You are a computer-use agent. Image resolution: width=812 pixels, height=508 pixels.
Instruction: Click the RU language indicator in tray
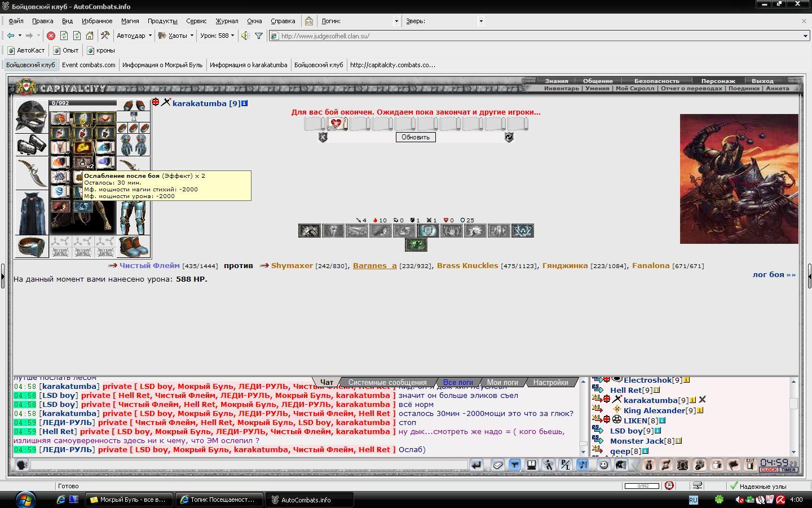pos(694,500)
